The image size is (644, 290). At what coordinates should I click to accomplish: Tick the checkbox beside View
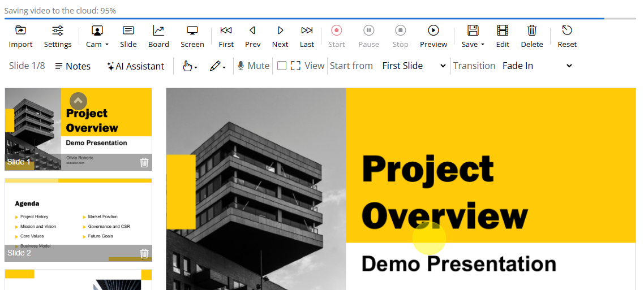click(x=282, y=66)
